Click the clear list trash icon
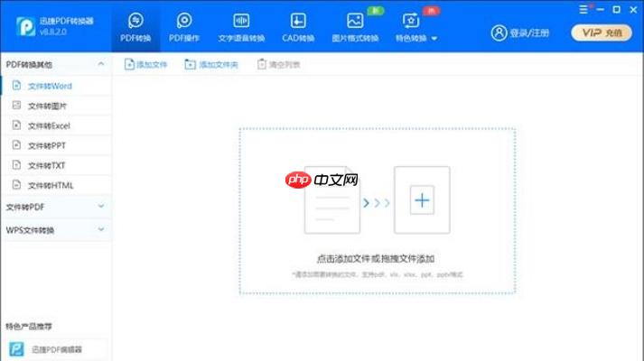 point(262,64)
